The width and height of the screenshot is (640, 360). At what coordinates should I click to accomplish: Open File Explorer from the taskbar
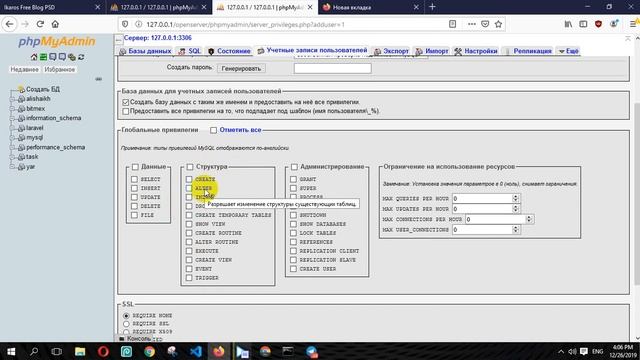[80, 351]
